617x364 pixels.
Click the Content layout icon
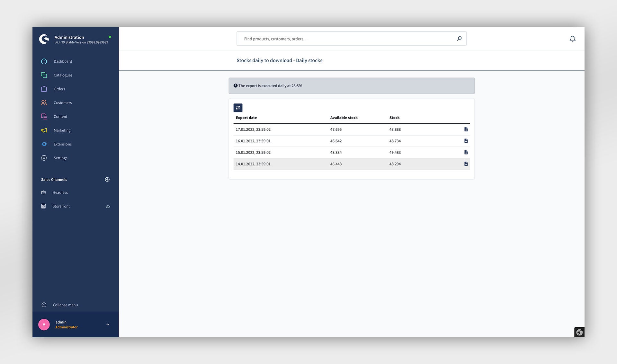44,117
